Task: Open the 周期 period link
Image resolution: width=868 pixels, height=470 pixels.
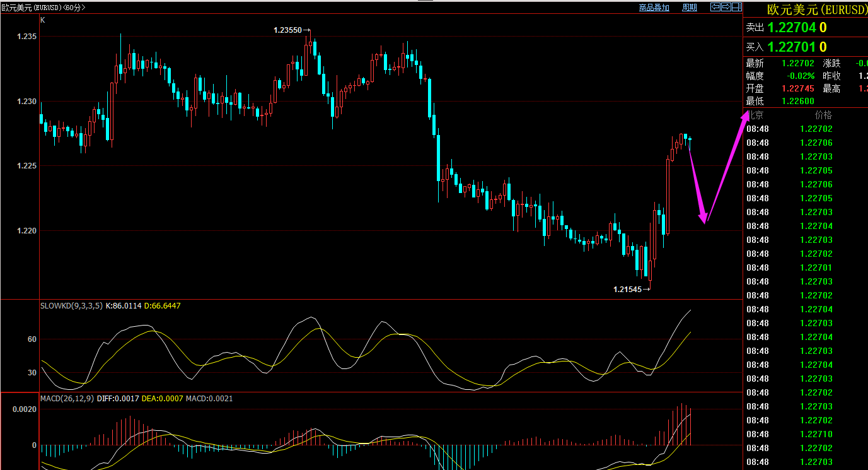Action: point(690,8)
